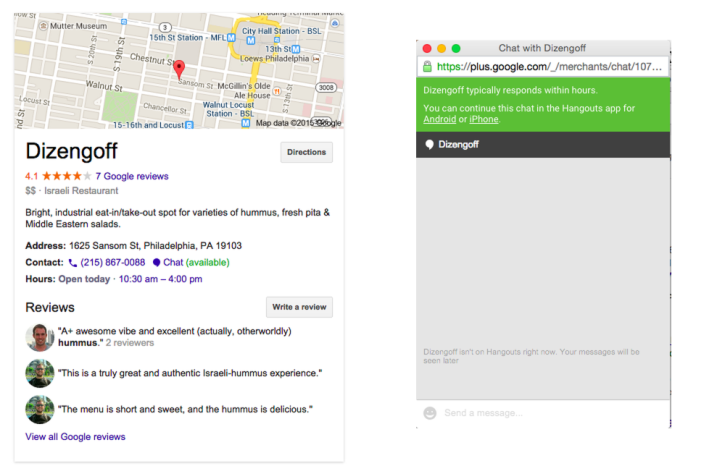Call the (215) 867-0088 phone link
Image resolution: width=704 pixels, height=466 pixels.
tap(112, 262)
